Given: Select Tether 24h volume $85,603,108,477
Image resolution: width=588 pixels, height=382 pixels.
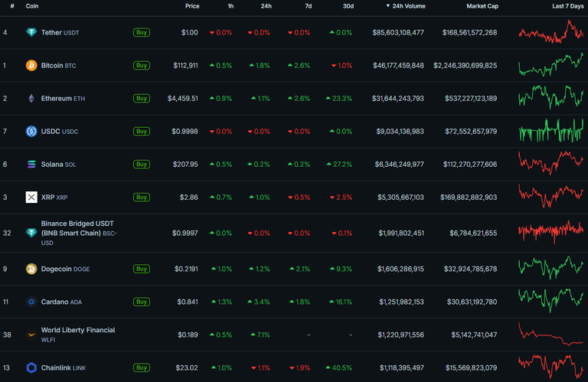Looking at the screenshot, I should coord(398,33).
